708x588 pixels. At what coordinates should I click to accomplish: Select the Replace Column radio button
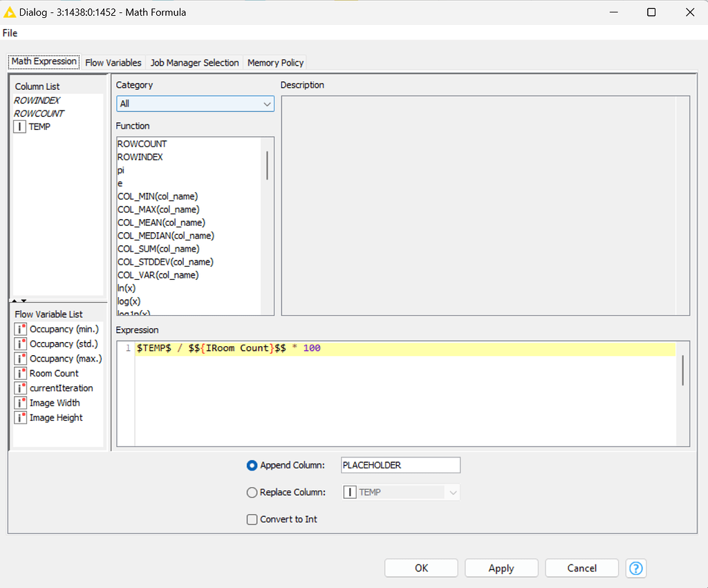[x=252, y=492]
